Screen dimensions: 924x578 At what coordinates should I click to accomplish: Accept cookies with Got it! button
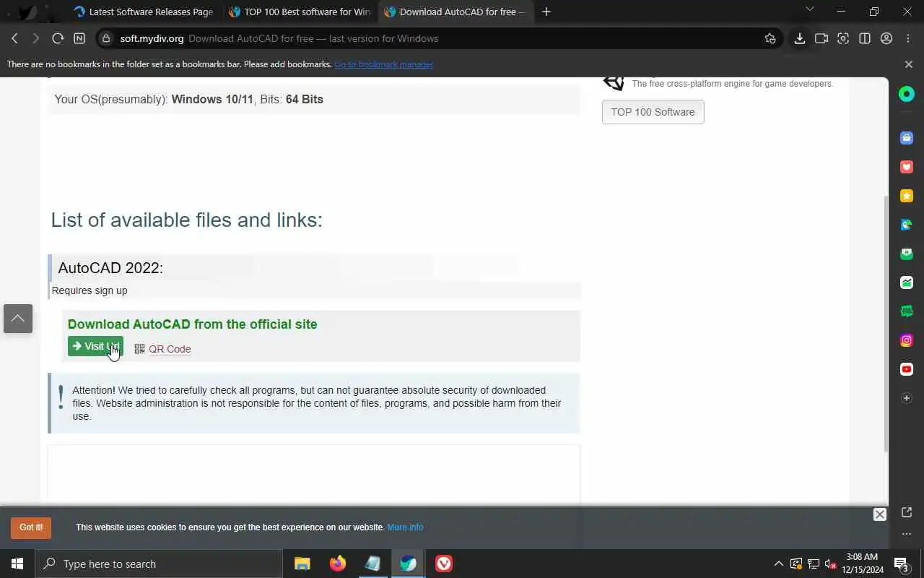(31, 527)
